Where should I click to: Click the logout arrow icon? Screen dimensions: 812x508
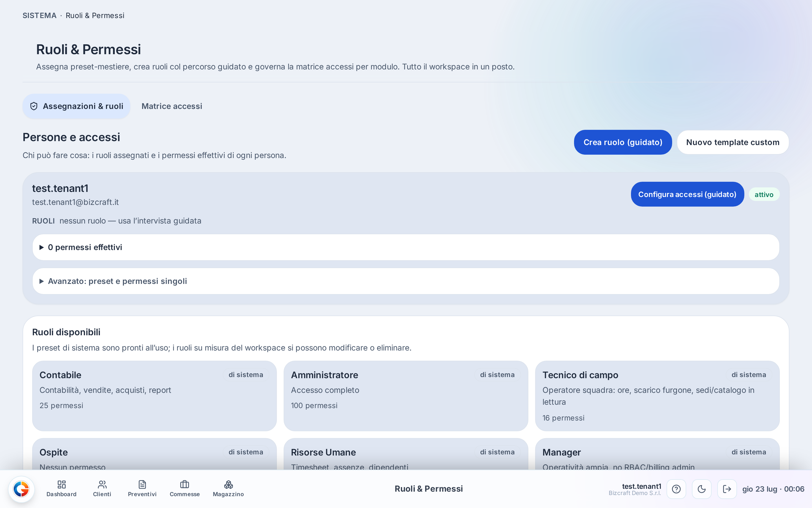(727, 489)
